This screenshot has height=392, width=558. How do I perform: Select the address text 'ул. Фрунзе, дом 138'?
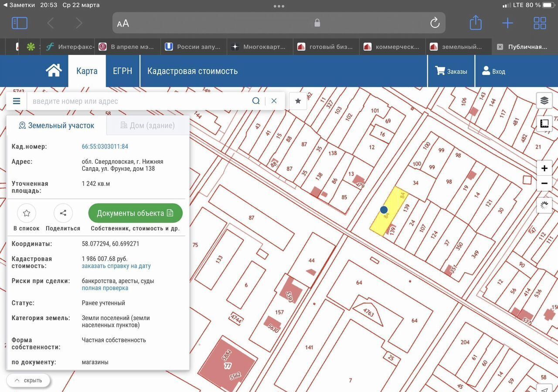pos(128,169)
